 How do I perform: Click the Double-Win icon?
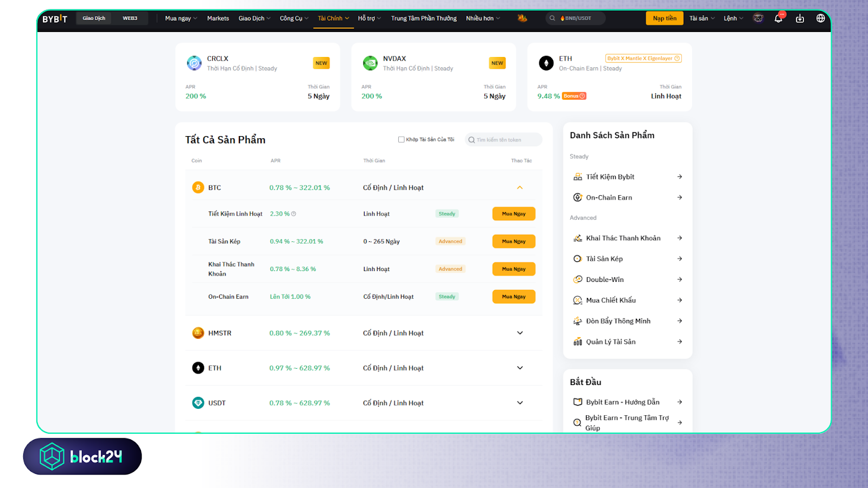(578, 279)
